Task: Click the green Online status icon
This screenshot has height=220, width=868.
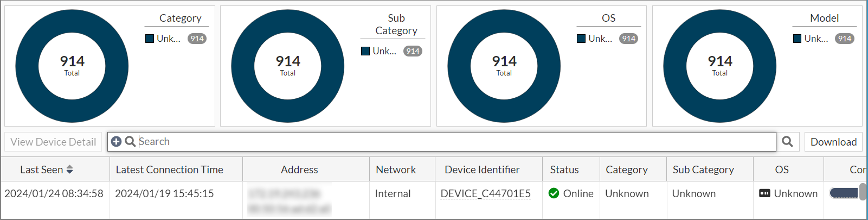Action: pos(554,193)
